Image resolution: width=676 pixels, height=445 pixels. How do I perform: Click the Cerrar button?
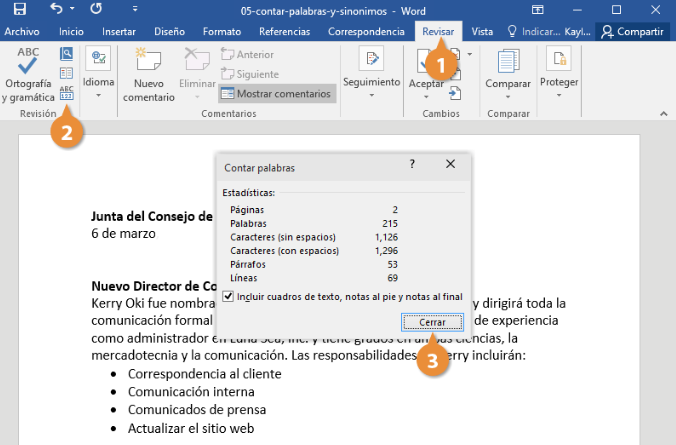point(432,322)
